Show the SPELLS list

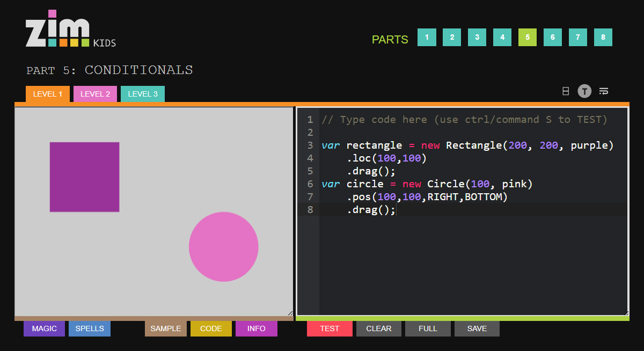[90, 328]
